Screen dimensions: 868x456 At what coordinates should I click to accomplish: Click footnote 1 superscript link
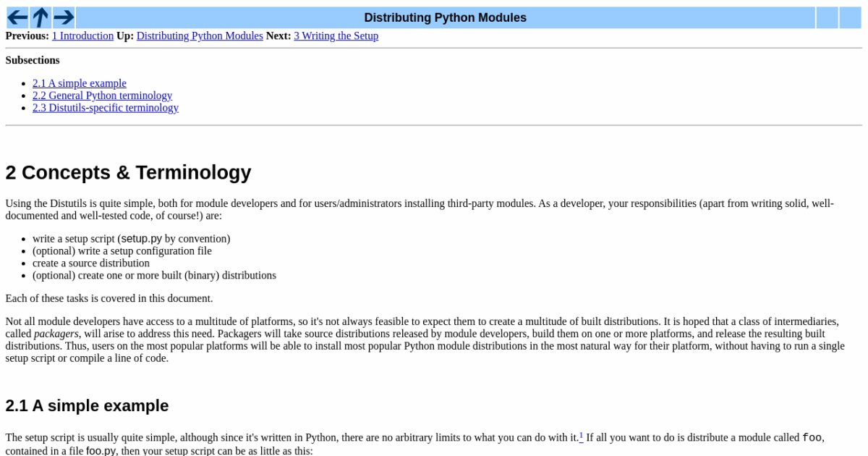(581, 435)
